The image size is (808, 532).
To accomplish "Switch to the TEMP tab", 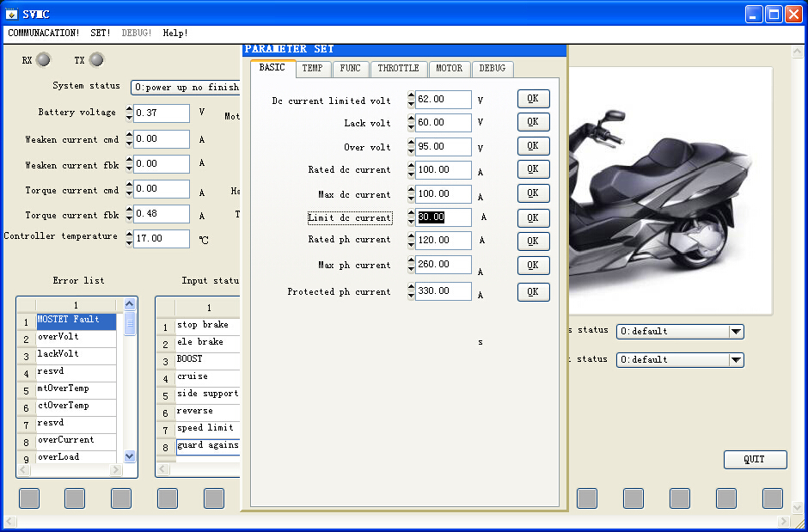I will [x=313, y=69].
